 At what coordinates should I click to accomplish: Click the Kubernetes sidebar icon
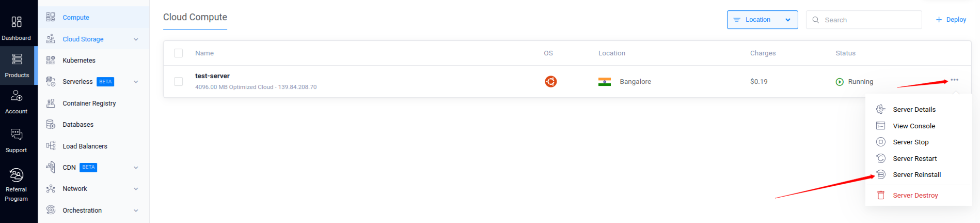(x=51, y=61)
